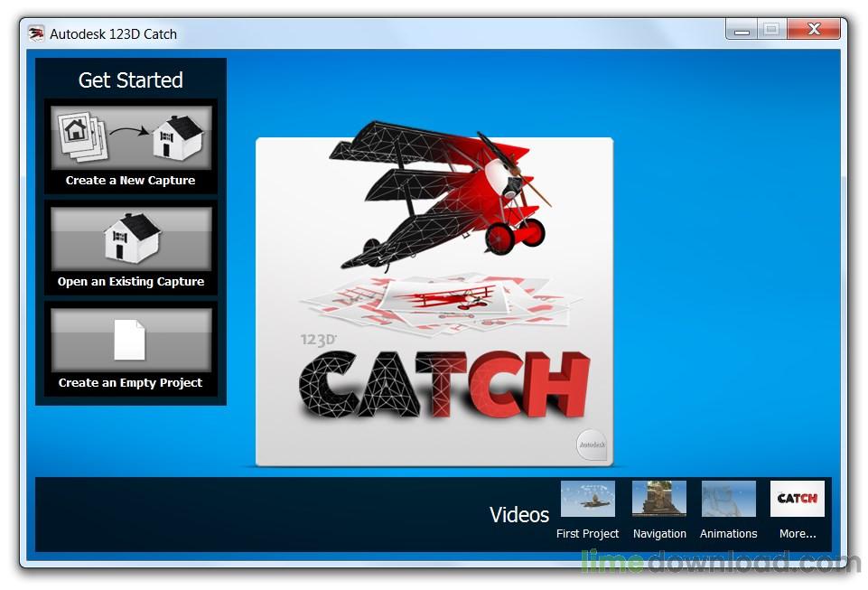Play the First Project video thumbnail

tap(587, 499)
